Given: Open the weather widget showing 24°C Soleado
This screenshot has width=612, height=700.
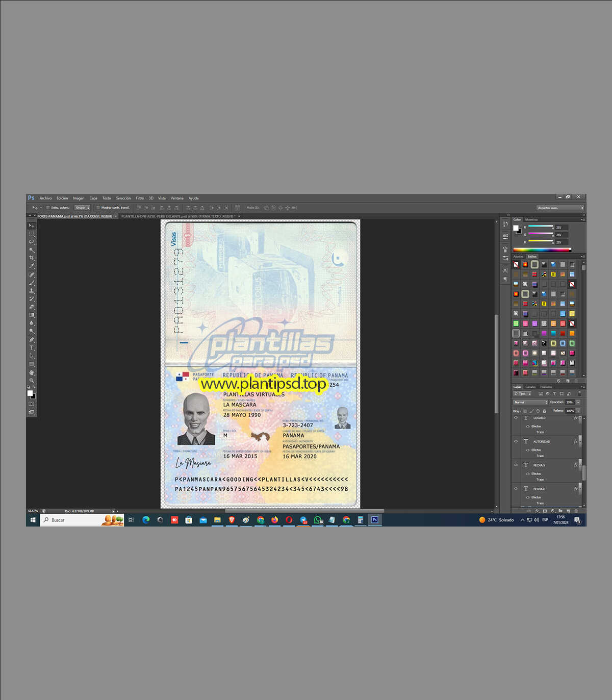Looking at the screenshot, I should click(496, 520).
